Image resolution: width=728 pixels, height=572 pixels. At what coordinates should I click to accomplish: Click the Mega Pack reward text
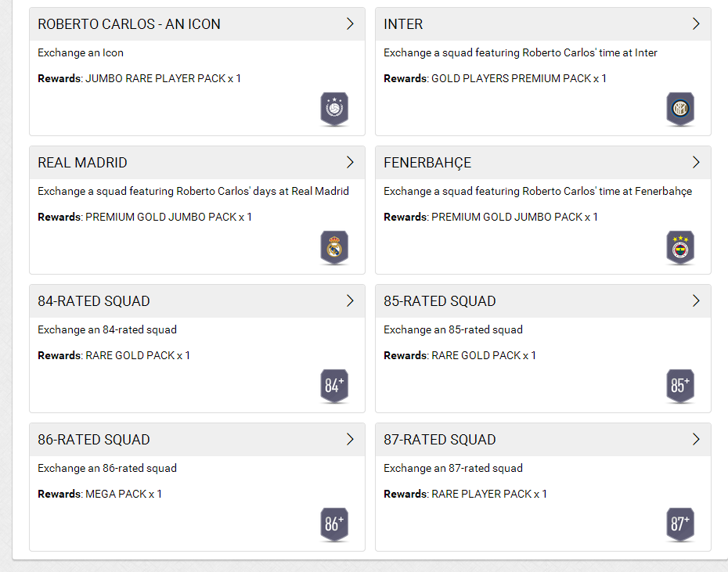124,494
